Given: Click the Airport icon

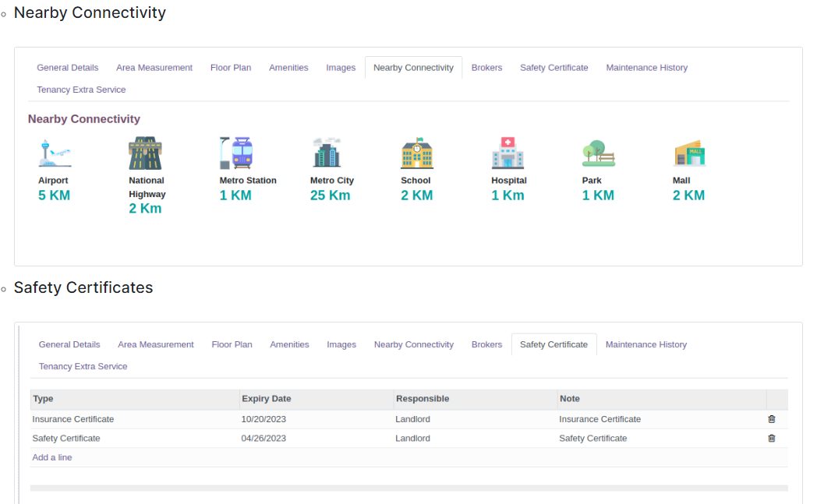Looking at the screenshot, I should coord(55,153).
